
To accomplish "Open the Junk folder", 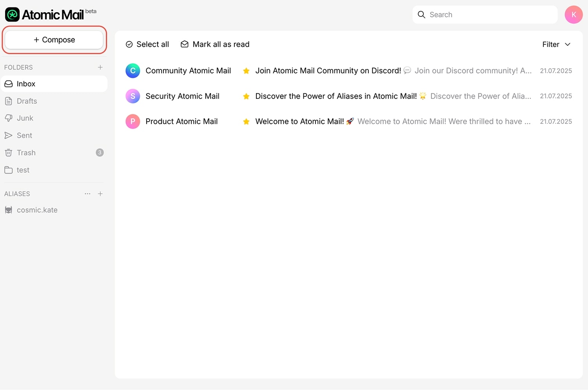I will tap(54, 118).
